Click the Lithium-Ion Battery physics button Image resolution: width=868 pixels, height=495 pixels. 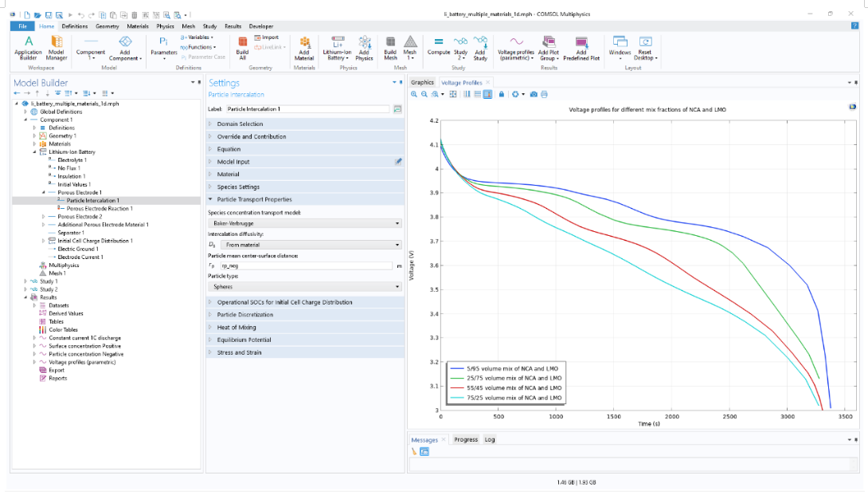[x=337, y=48]
